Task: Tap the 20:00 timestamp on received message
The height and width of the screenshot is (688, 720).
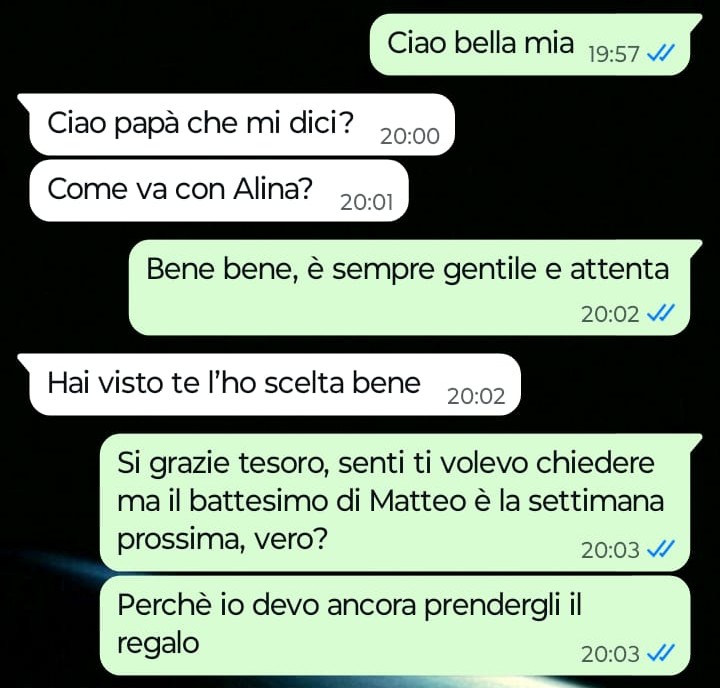Action: click(x=410, y=136)
